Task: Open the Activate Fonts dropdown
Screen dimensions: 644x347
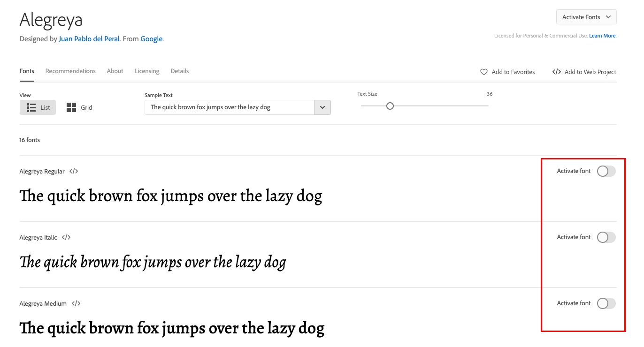Action: [586, 17]
